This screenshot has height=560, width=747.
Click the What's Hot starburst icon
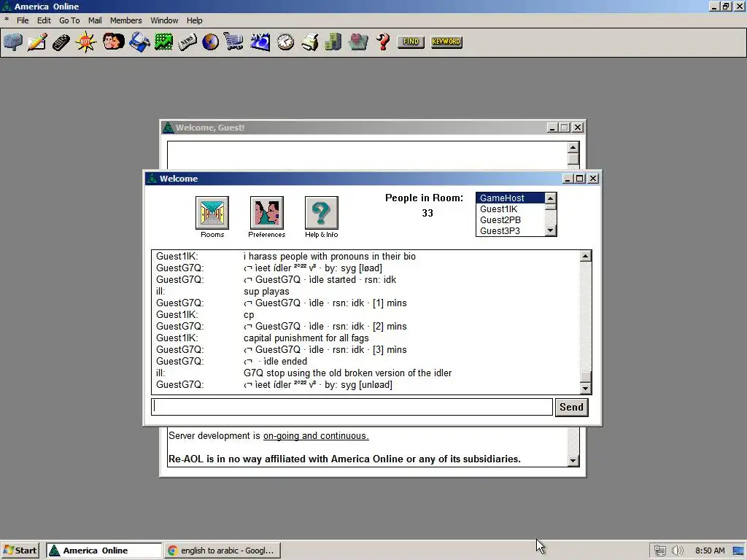pyautogui.click(x=86, y=42)
